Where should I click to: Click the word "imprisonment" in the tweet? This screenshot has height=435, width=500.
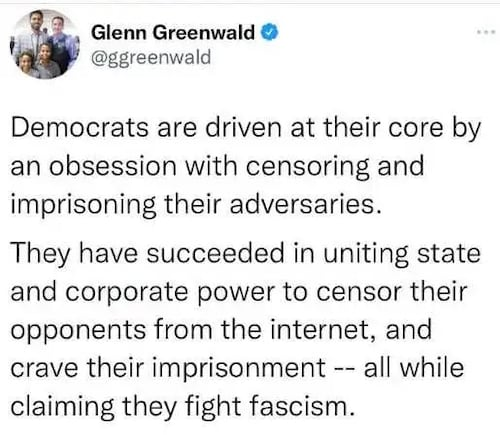pos(239,368)
